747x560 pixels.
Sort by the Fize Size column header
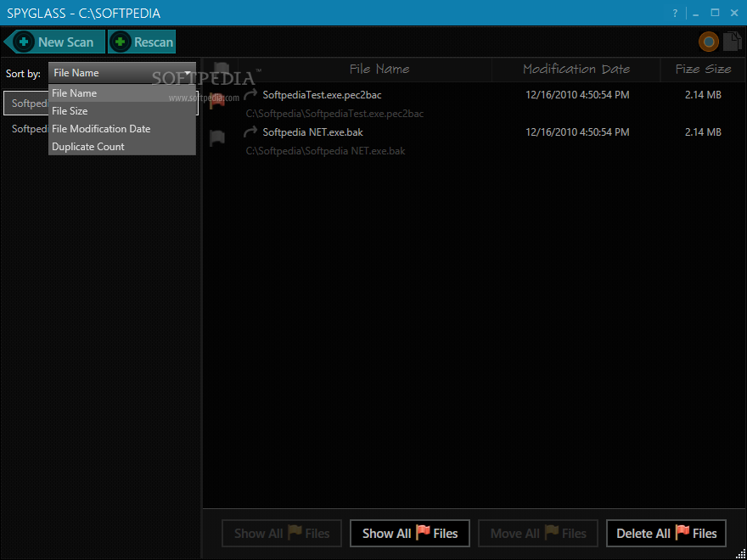pos(703,70)
